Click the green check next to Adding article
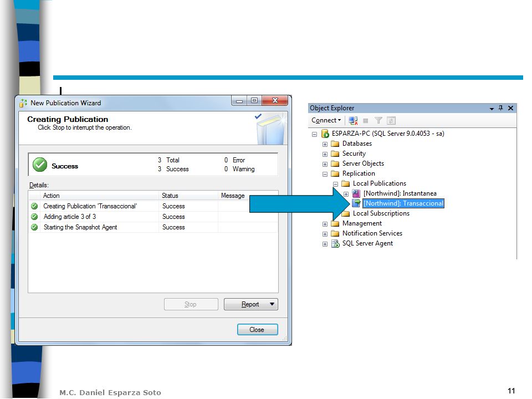532x399 pixels. pos(34,217)
